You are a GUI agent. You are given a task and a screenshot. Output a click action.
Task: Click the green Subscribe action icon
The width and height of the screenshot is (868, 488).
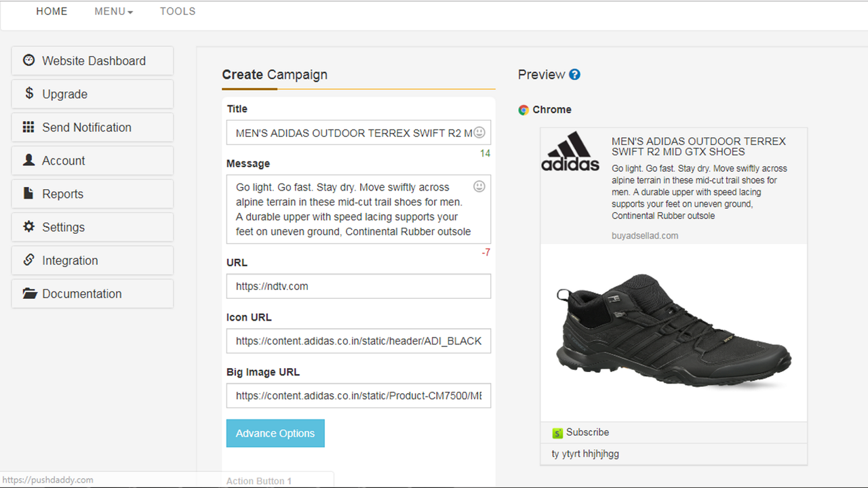(x=557, y=432)
